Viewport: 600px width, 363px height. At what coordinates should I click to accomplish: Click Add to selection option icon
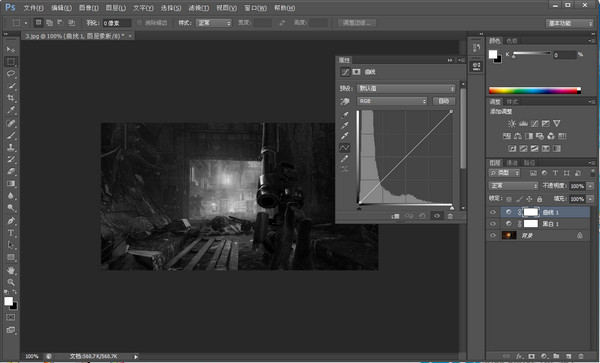point(49,23)
